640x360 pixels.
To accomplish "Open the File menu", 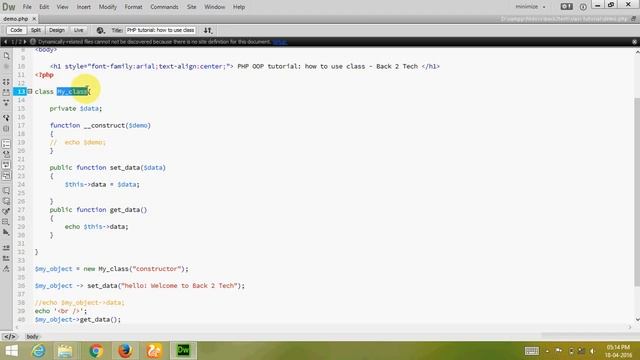I will [27, 7].
